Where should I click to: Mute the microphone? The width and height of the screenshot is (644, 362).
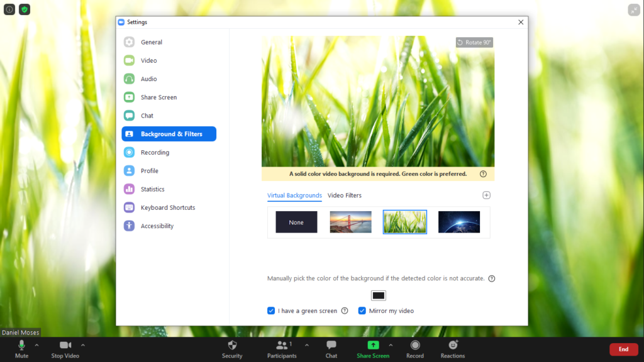[x=21, y=348]
